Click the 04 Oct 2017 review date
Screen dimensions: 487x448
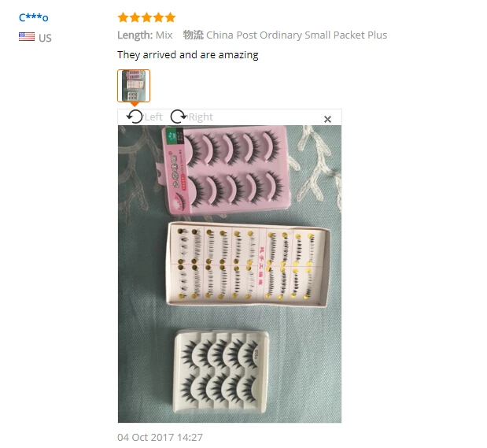[x=160, y=438]
